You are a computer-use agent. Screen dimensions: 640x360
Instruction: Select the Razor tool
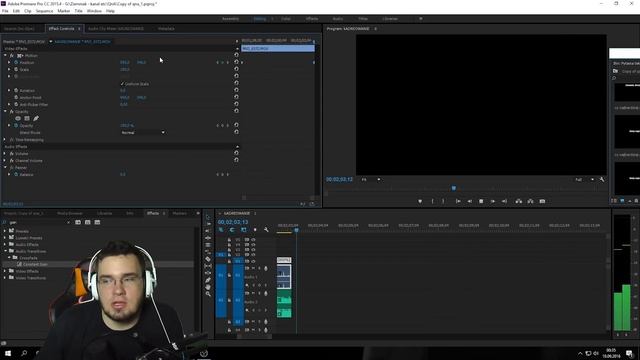(208, 259)
